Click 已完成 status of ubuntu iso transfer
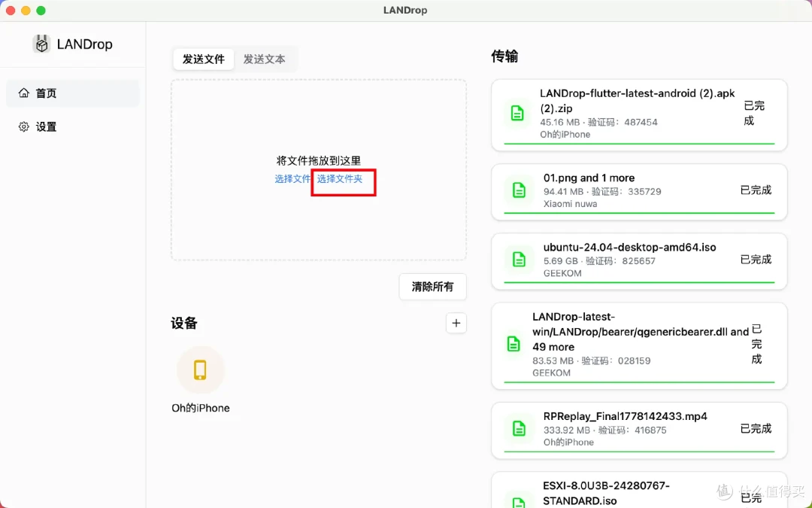This screenshot has width=812, height=508. [x=756, y=260]
